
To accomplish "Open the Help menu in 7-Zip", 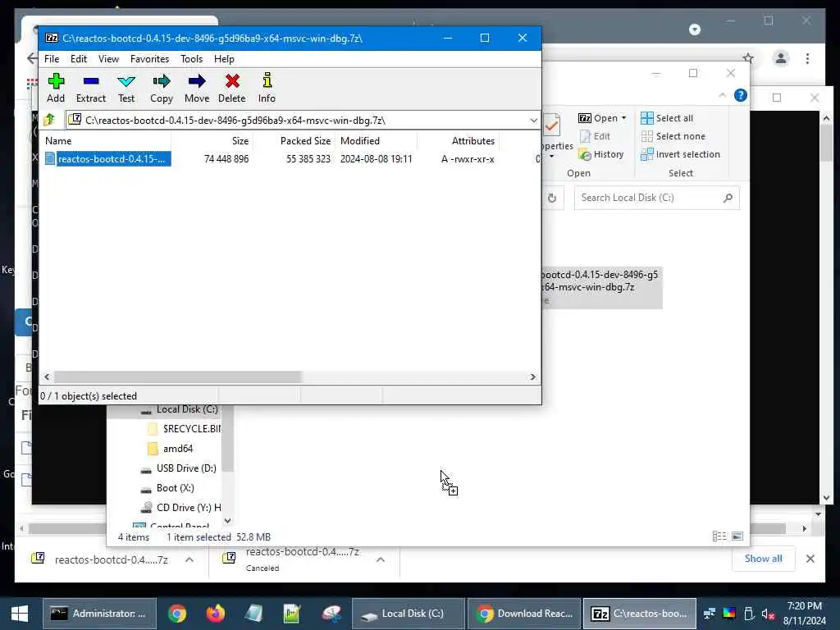I will tap(224, 59).
